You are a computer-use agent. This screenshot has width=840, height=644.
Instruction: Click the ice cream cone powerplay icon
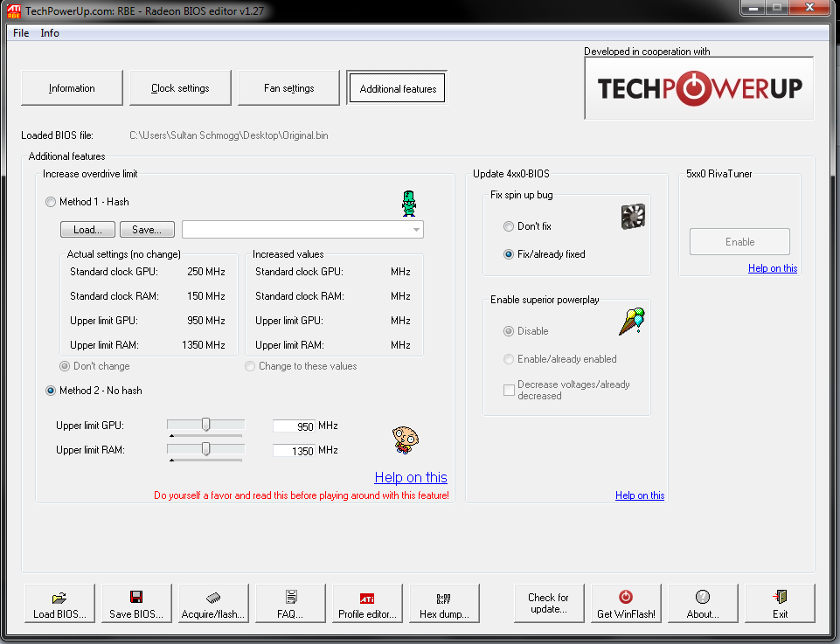(x=632, y=322)
